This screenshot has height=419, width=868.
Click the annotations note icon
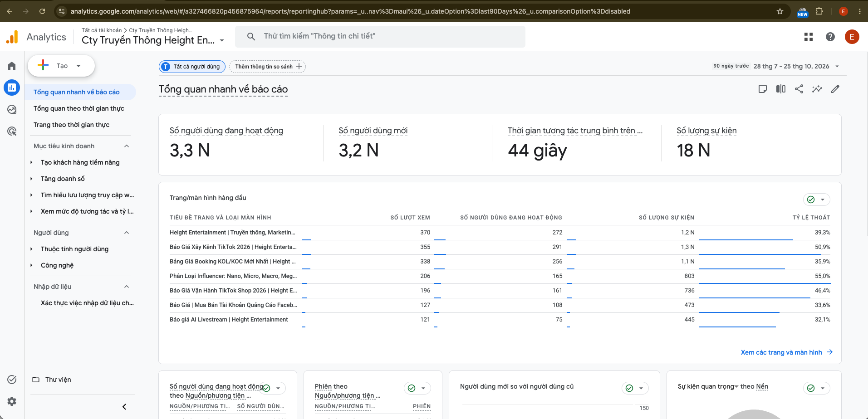[763, 89]
